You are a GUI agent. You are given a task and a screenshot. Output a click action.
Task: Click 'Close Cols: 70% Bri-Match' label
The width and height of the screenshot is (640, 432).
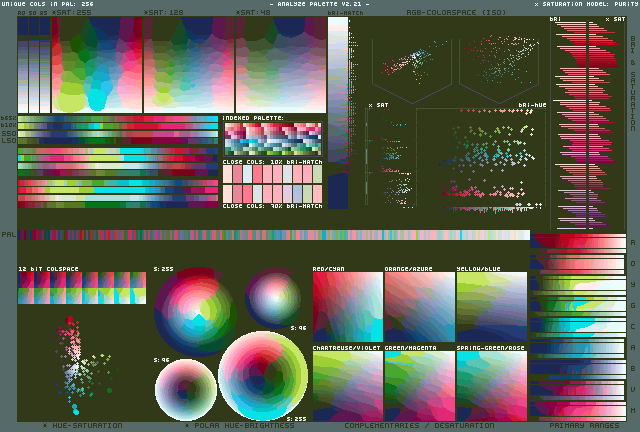[272, 206]
